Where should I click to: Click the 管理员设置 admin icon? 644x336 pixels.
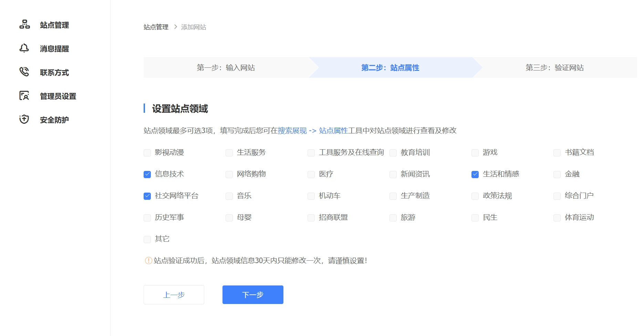[x=24, y=96]
